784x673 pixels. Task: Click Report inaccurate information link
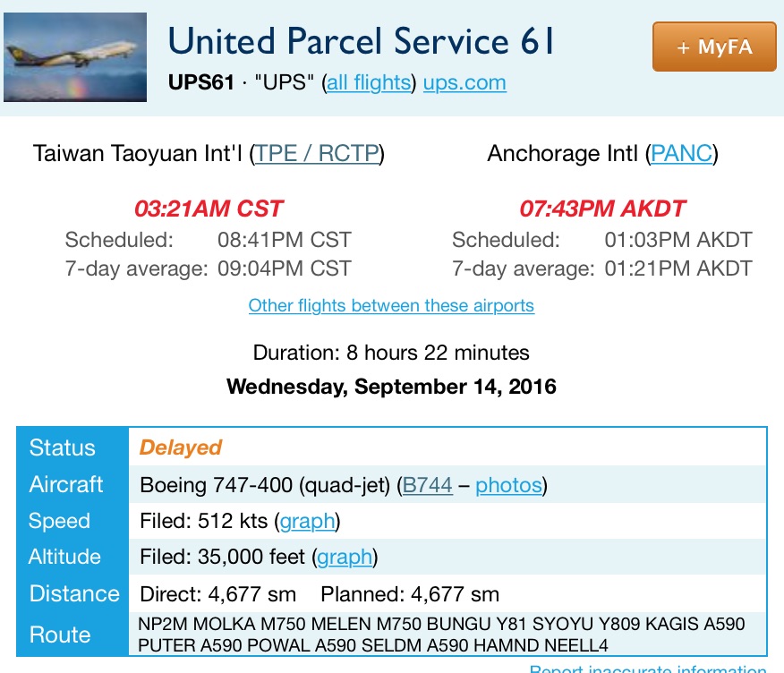648,668
